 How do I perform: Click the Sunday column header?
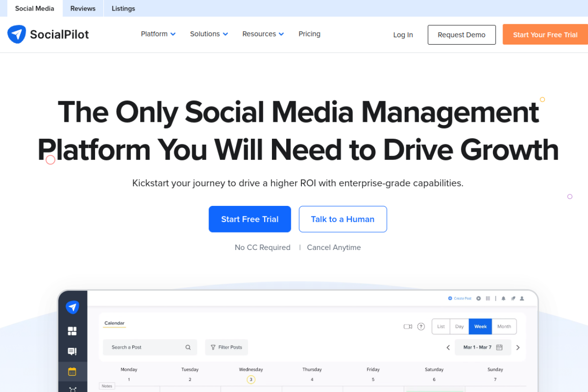pyautogui.click(x=495, y=369)
